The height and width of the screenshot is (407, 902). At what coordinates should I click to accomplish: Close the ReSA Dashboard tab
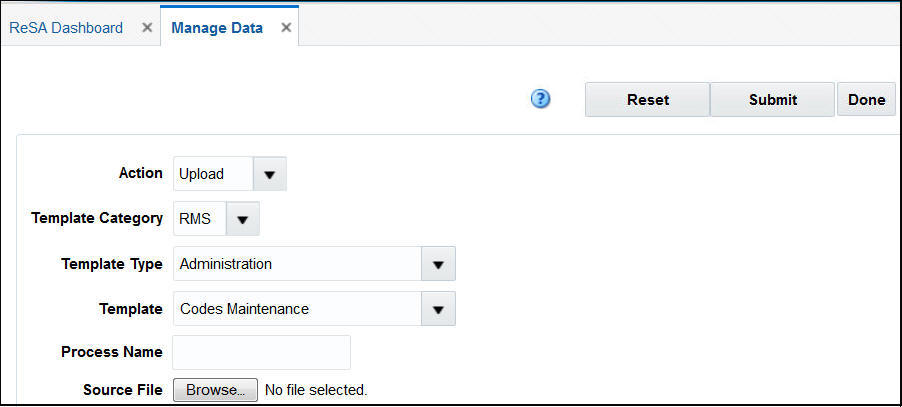(x=147, y=28)
